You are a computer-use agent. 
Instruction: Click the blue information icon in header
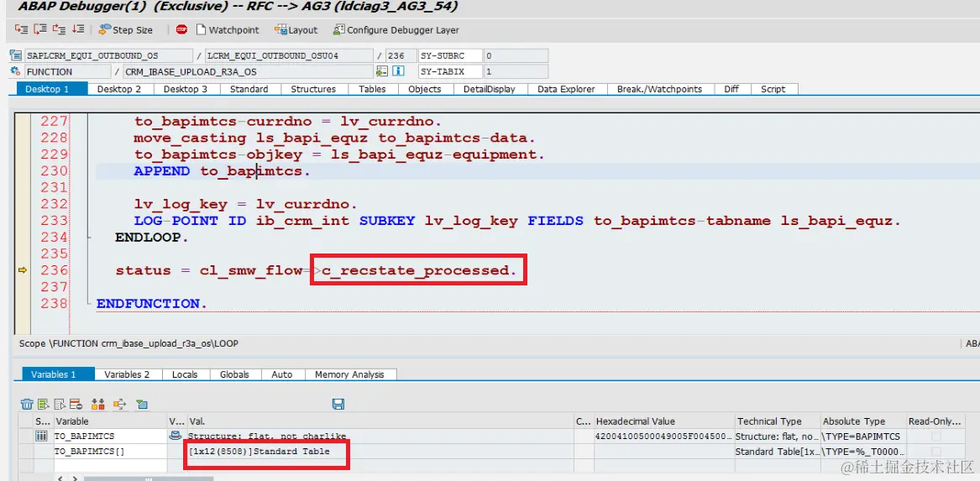coord(397,71)
